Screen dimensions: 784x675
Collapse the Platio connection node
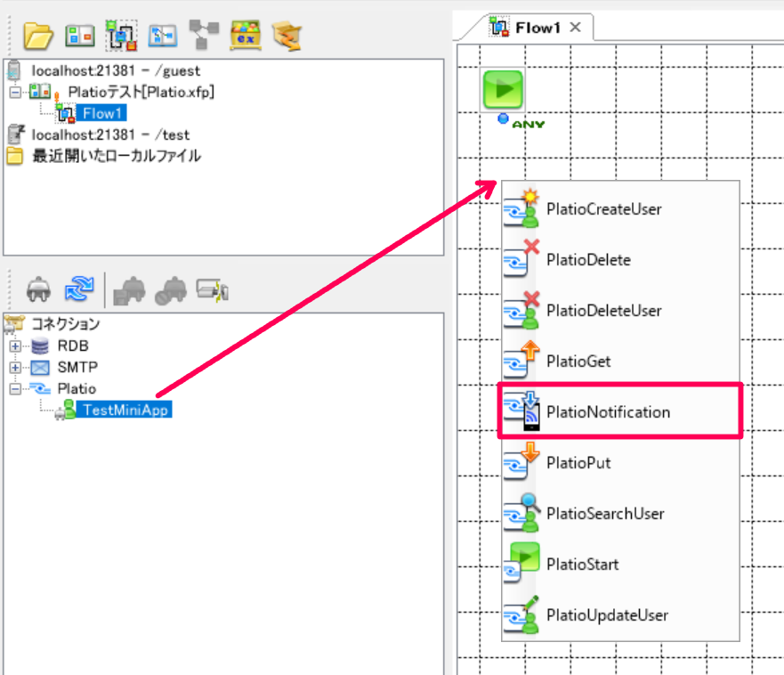click(x=15, y=389)
